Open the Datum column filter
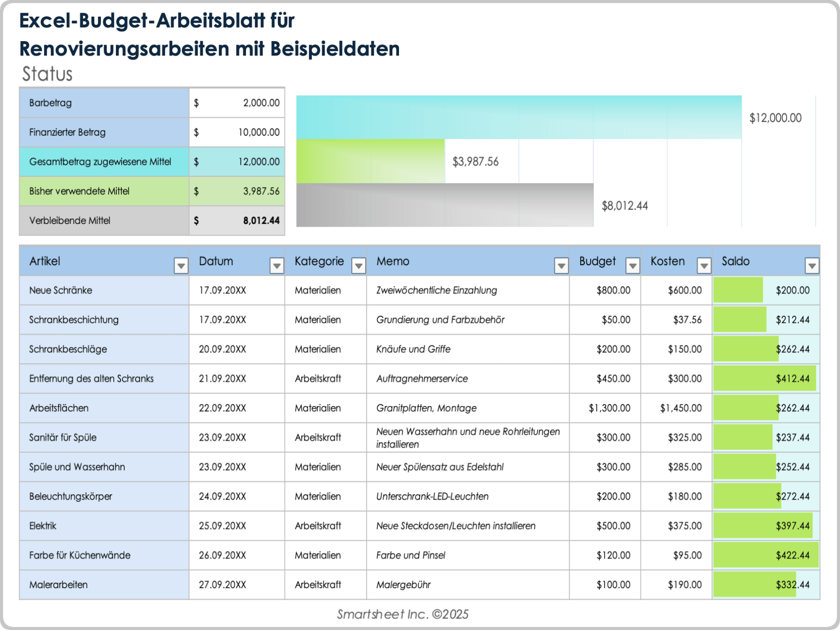The image size is (840, 630). pyautogui.click(x=276, y=265)
